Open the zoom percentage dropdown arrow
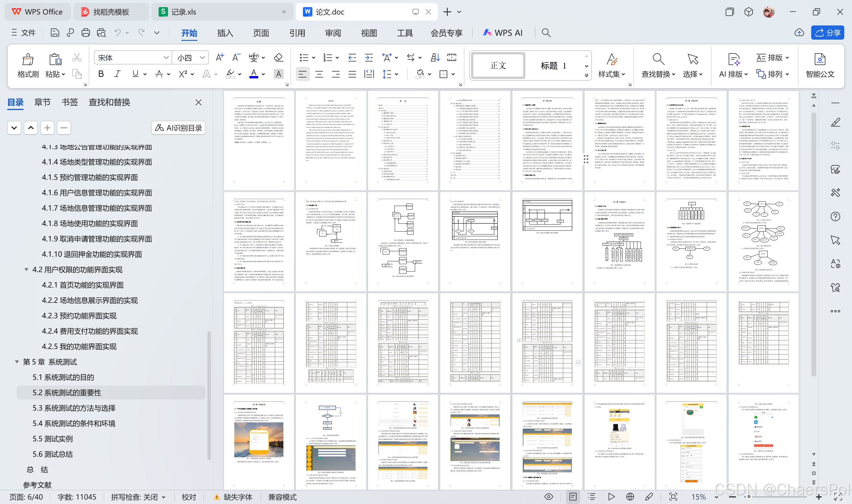Image resolution: width=852 pixels, height=504 pixels. 716,497
